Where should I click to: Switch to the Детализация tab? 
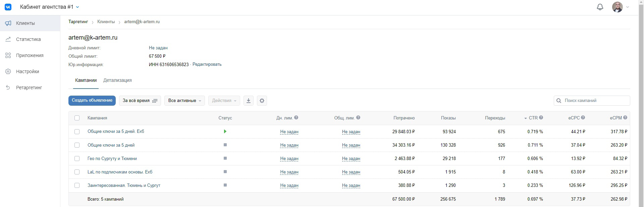(117, 81)
